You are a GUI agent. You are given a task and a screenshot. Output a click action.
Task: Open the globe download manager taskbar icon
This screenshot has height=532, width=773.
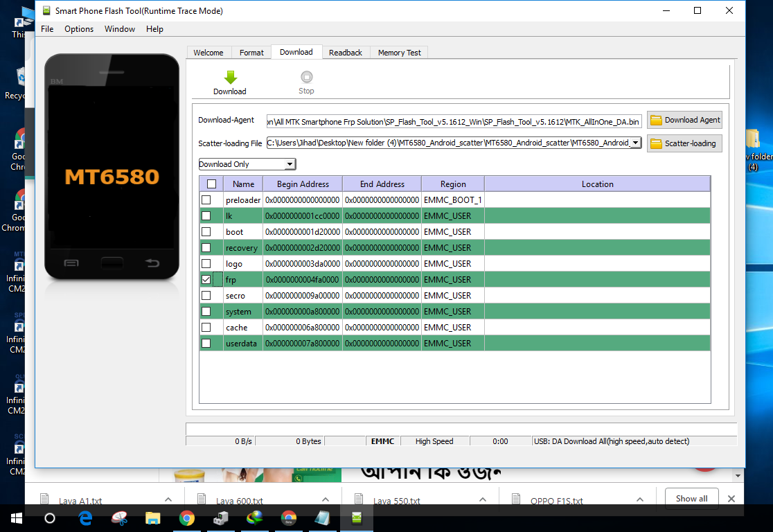[x=255, y=517]
